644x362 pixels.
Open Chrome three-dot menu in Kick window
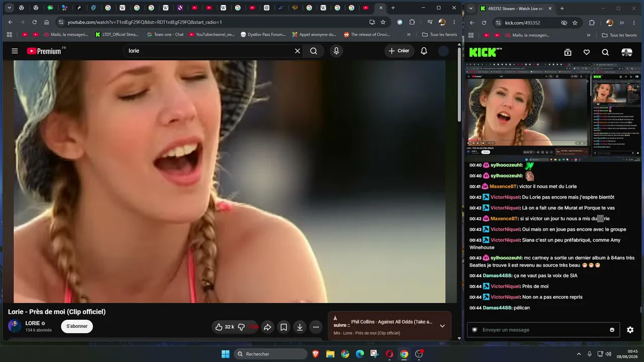tap(633, 23)
